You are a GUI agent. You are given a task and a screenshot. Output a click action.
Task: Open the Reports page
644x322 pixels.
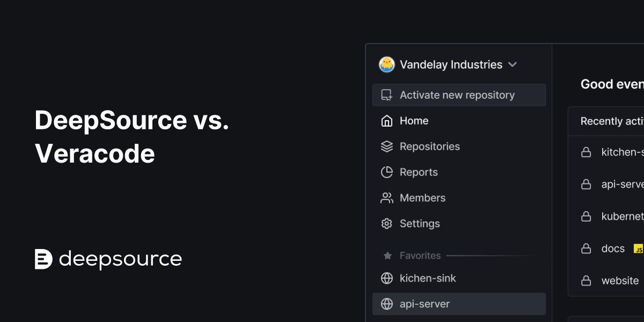[x=419, y=172]
